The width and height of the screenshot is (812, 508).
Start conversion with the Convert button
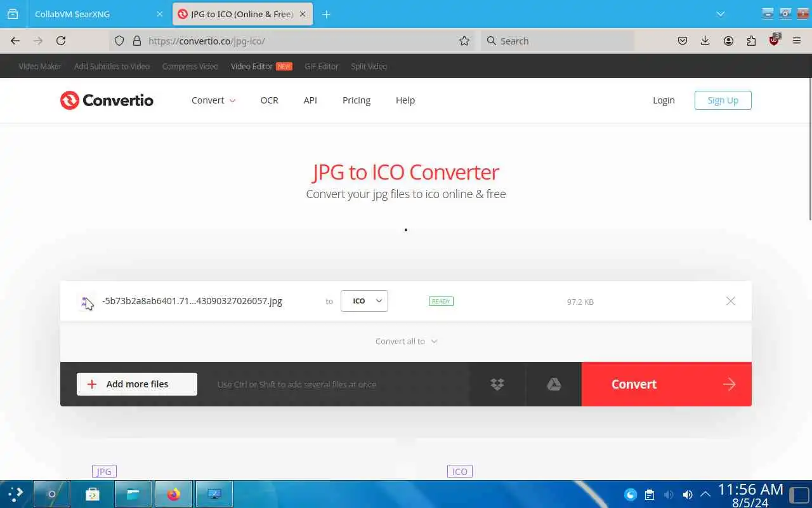(667, 384)
